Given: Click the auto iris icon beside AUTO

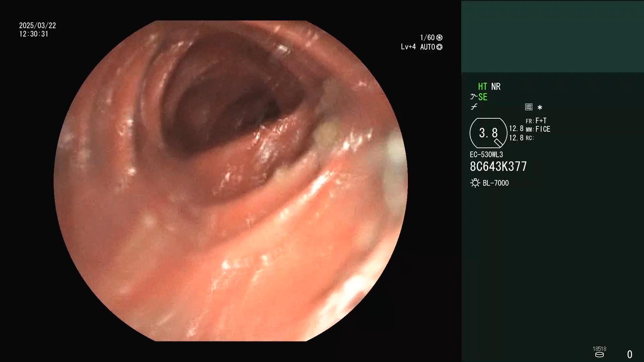Looking at the screenshot, I should point(439,47).
